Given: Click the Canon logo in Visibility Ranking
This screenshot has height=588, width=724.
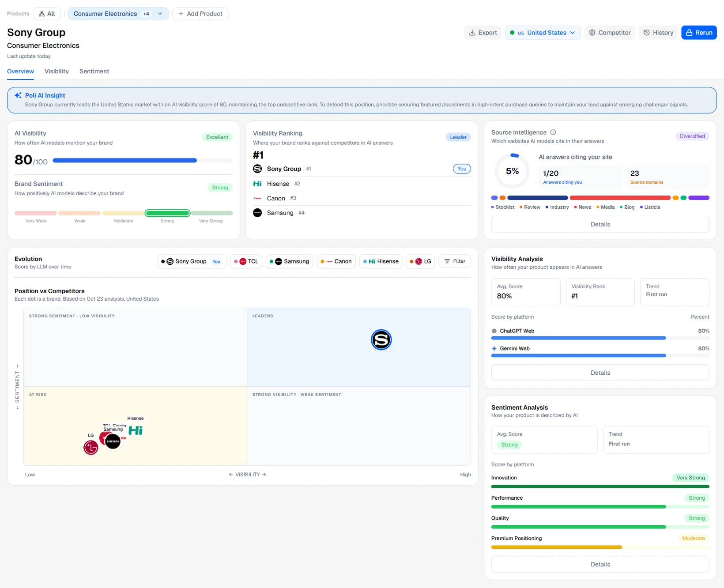Looking at the screenshot, I should point(257,198).
